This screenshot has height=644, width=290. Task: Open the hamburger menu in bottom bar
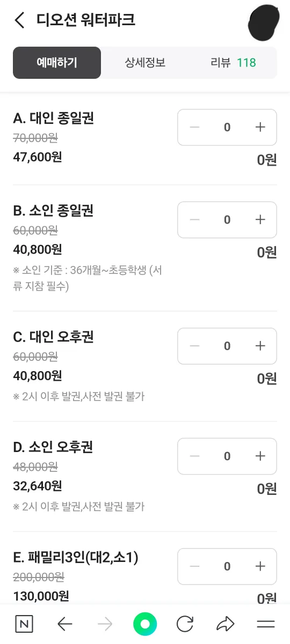point(266,624)
